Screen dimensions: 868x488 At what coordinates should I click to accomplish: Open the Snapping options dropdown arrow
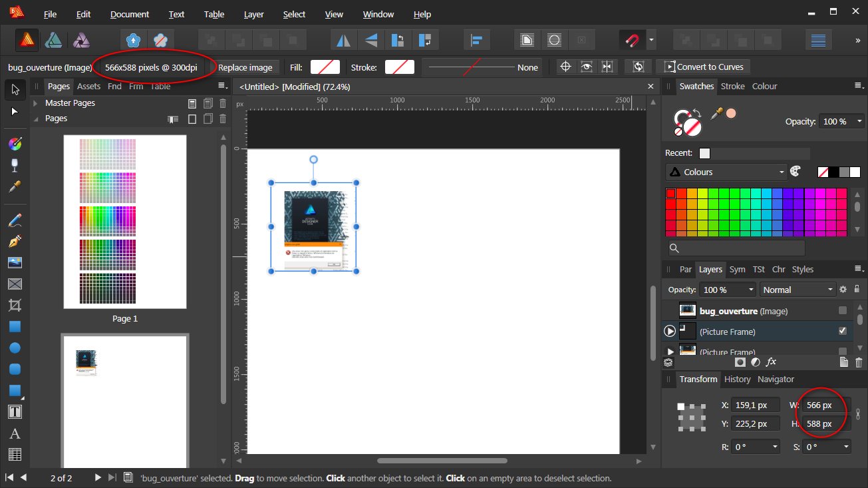point(651,40)
